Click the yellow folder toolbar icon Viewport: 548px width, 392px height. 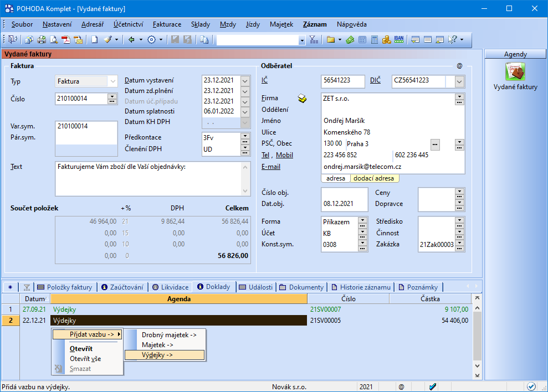point(331,39)
